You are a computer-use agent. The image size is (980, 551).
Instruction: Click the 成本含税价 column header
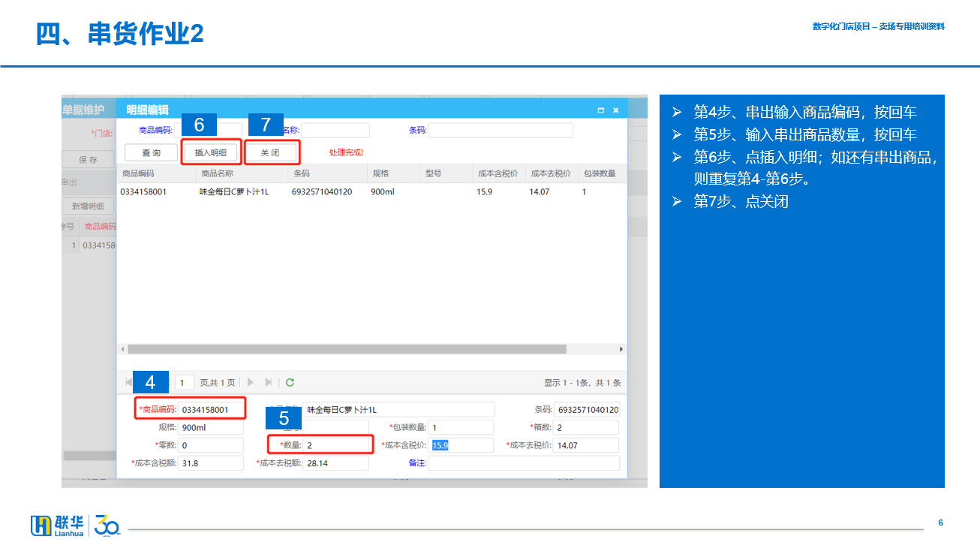click(x=499, y=173)
